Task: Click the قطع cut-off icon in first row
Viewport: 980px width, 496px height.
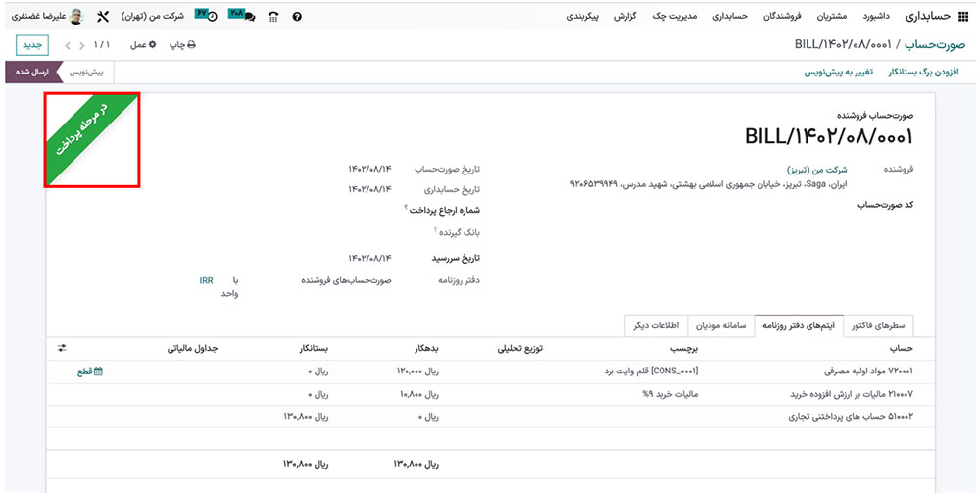Action: point(90,372)
